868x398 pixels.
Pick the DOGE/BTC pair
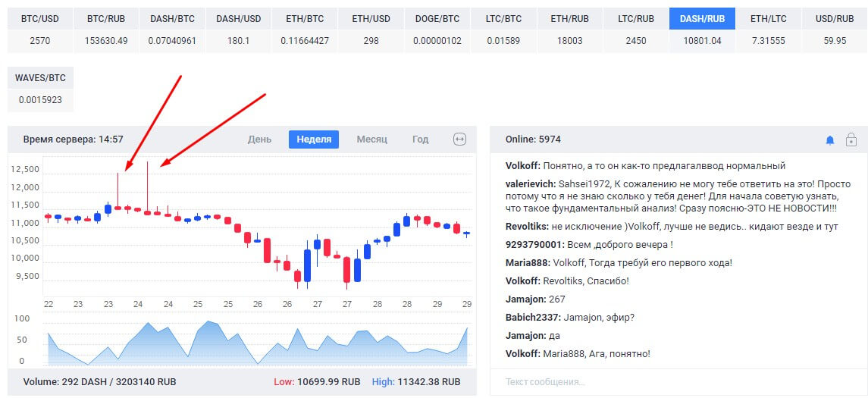click(x=437, y=30)
